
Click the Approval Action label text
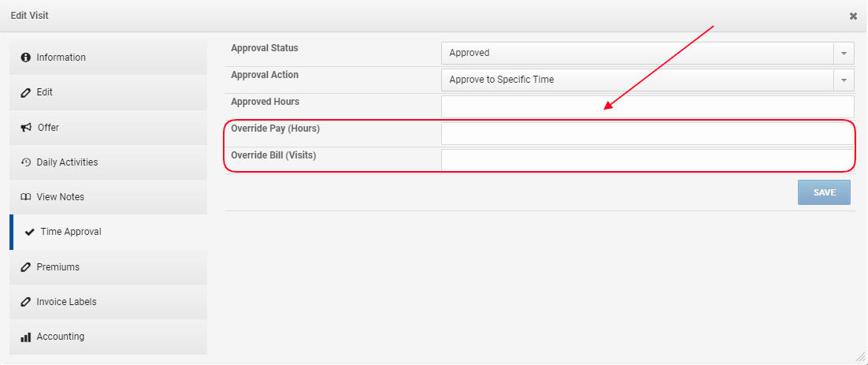[x=265, y=75]
